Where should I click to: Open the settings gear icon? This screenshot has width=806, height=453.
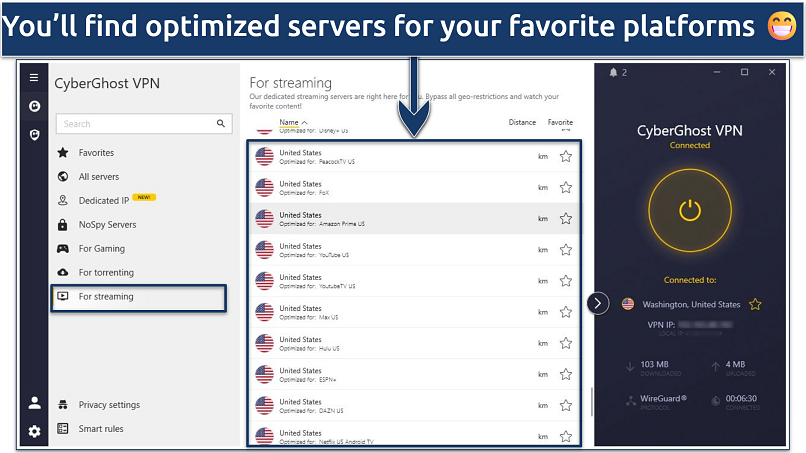coord(34,431)
